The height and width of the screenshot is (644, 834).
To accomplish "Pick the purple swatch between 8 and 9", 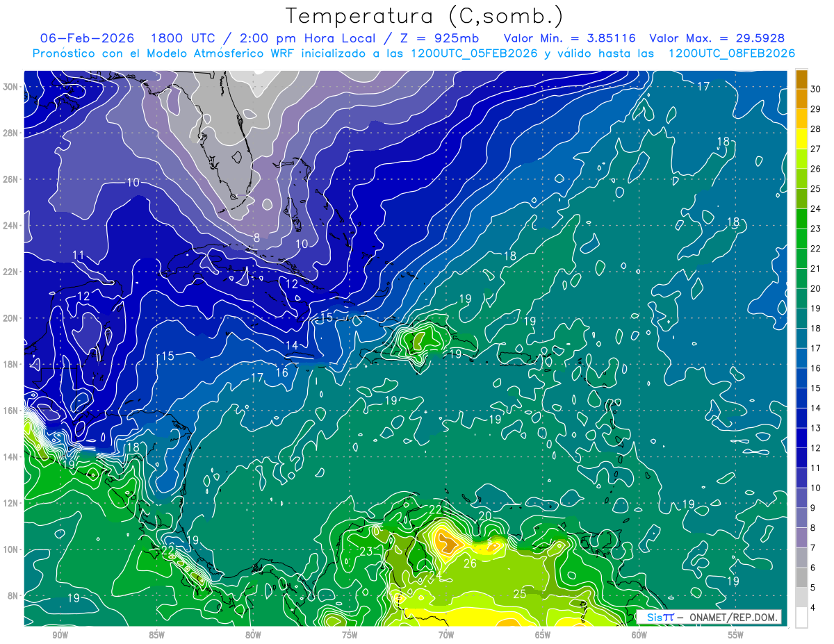I will click(801, 518).
